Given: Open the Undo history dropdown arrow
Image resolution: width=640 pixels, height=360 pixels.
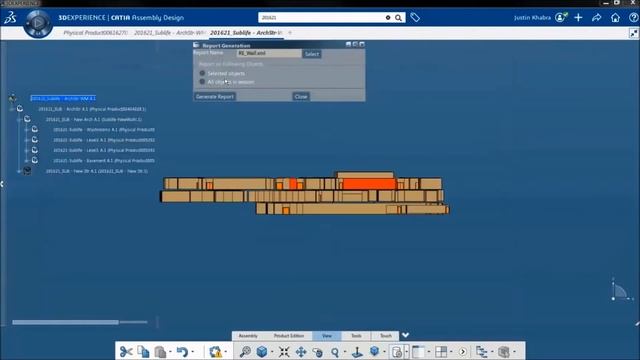Looking at the screenshot, I should (x=193, y=352).
